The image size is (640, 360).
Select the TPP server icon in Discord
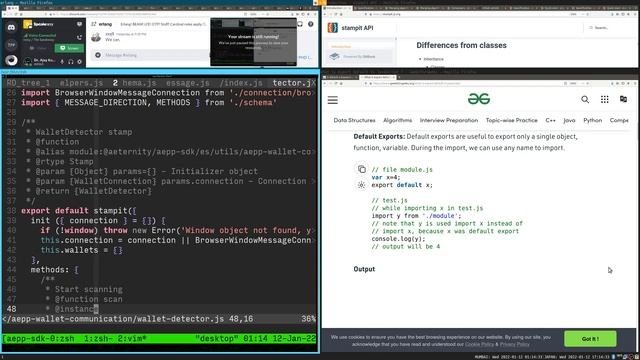click(11, 44)
